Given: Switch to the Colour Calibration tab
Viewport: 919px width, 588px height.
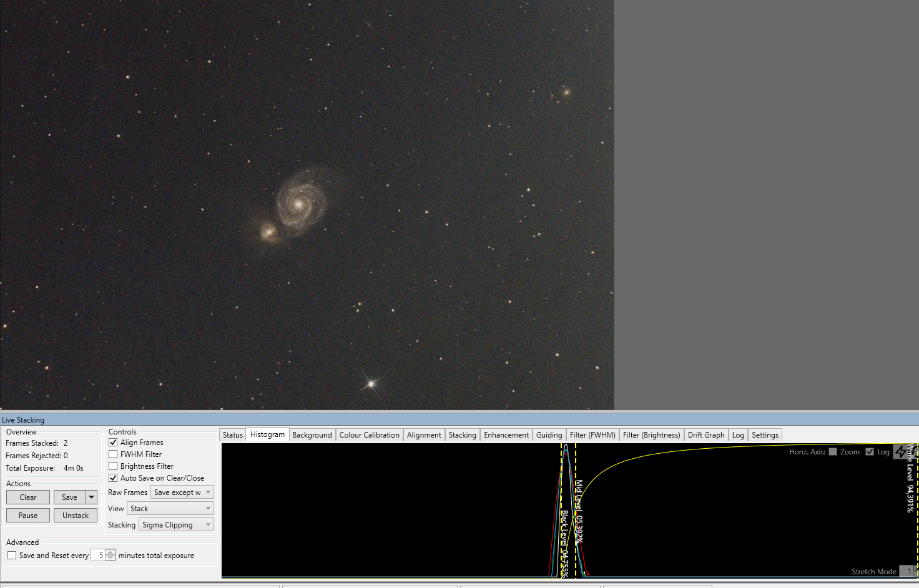Looking at the screenshot, I should pyautogui.click(x=369, y=435).
